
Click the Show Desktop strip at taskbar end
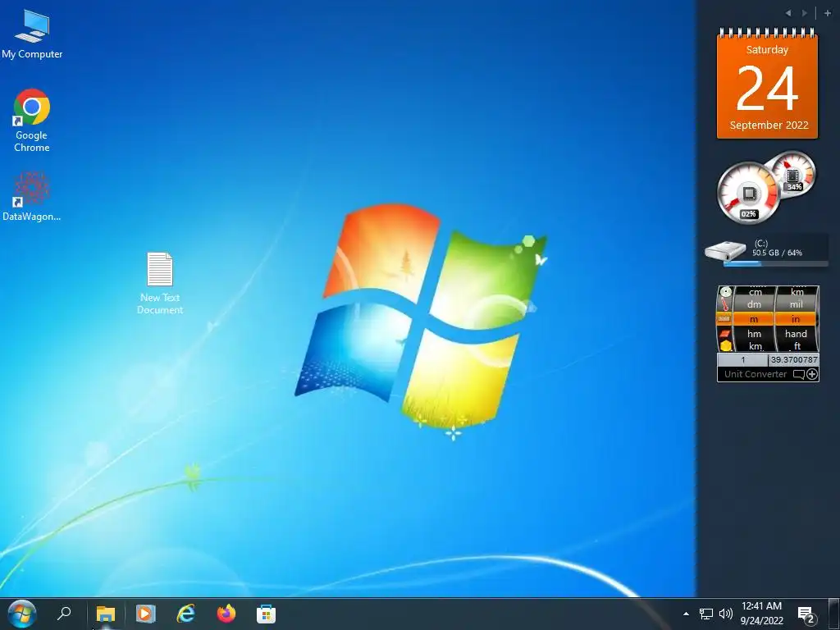(834, 614)
